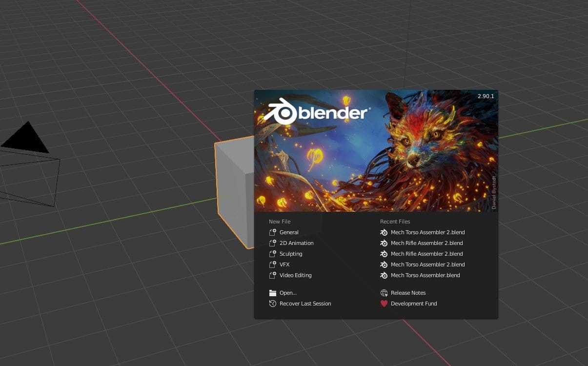This screenshot has width=588, height=366.
Task: Recover Last Session from splash screen
Action: click(300, 304)
